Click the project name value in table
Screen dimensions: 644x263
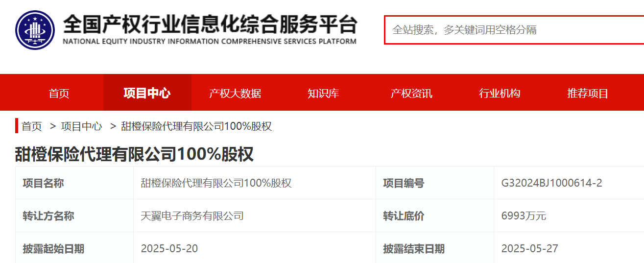coord(216,183)
